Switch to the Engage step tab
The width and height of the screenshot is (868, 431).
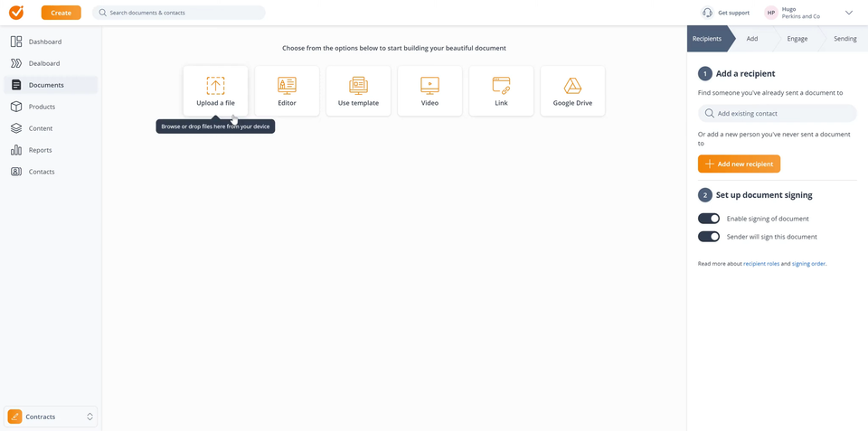point(797,39)
